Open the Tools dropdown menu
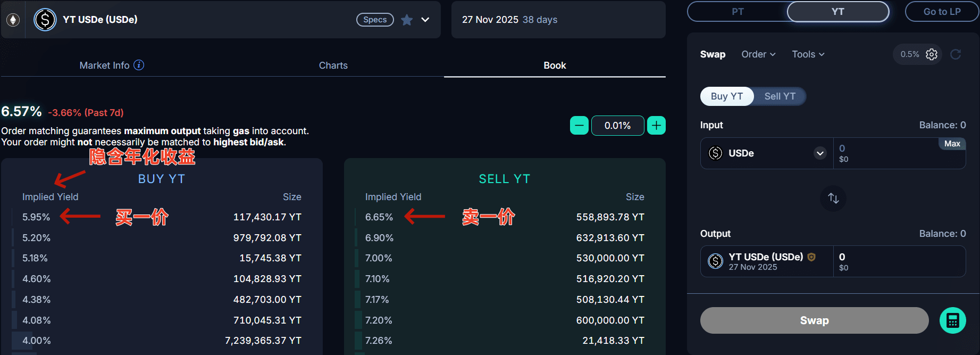This screenshot has width=980, height=355. pos(808,54)
